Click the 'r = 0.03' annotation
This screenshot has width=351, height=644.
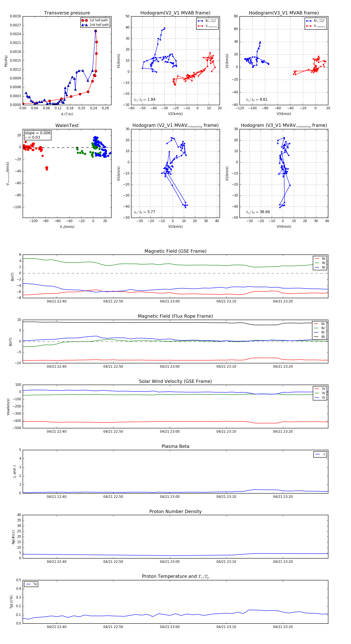[x=33, y=137]
